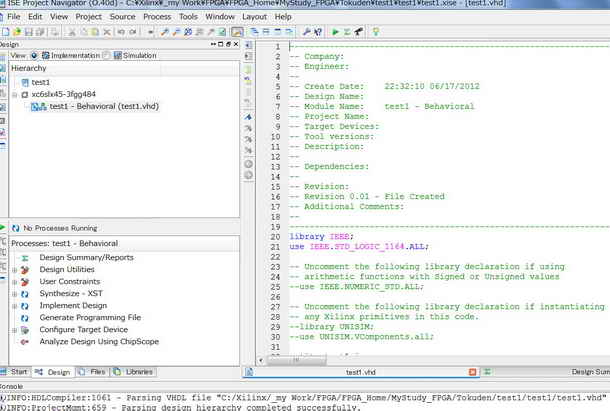Click line 21 'use IEEE.STD_LOGIC_1164.ALL;'
Screen dimensions: 610x411
[359, 247]
